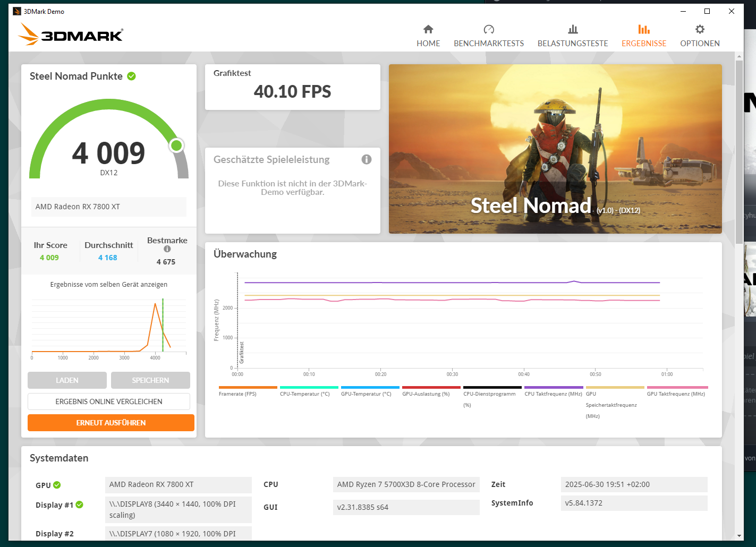The height and width of the screenshot is (547, 756).
Task: Click GPU value AMD Radeon RX 7800 XT in Systemdaten
Action: pyautogui.click(x=178, y=484)
